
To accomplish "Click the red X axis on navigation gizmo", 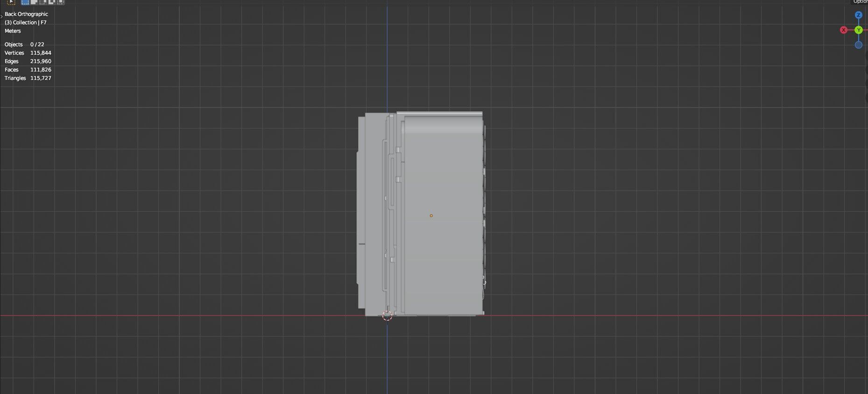I will (843, 30).
